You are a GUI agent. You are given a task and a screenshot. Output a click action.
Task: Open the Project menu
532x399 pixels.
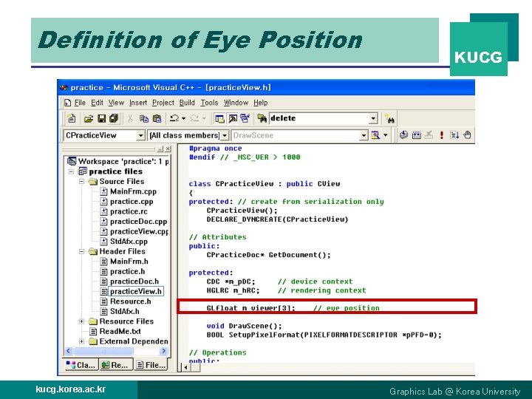163,103
